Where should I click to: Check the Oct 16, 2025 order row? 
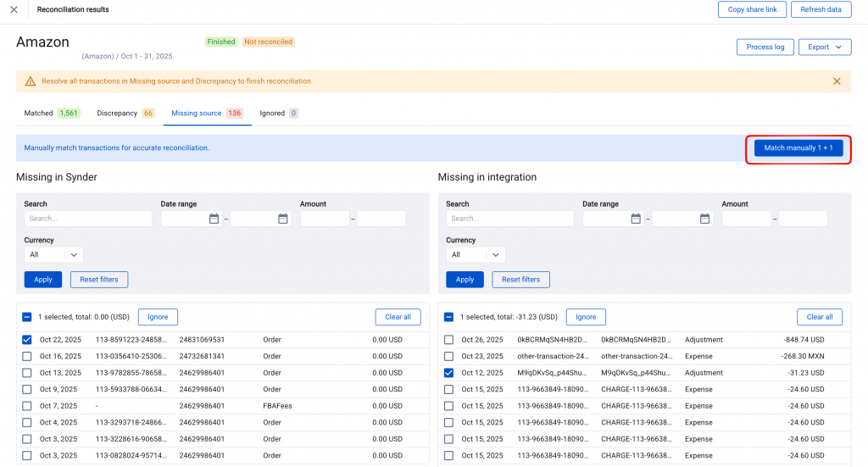26,356
